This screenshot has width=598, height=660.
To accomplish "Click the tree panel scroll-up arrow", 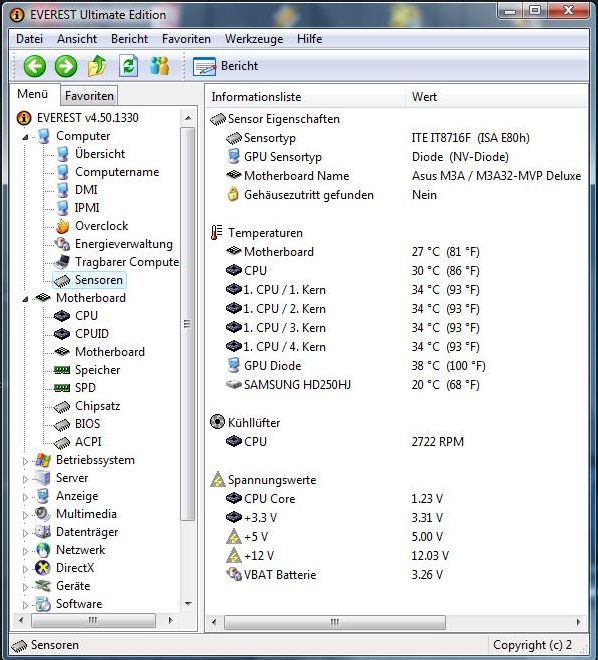I will click(188, 118).
